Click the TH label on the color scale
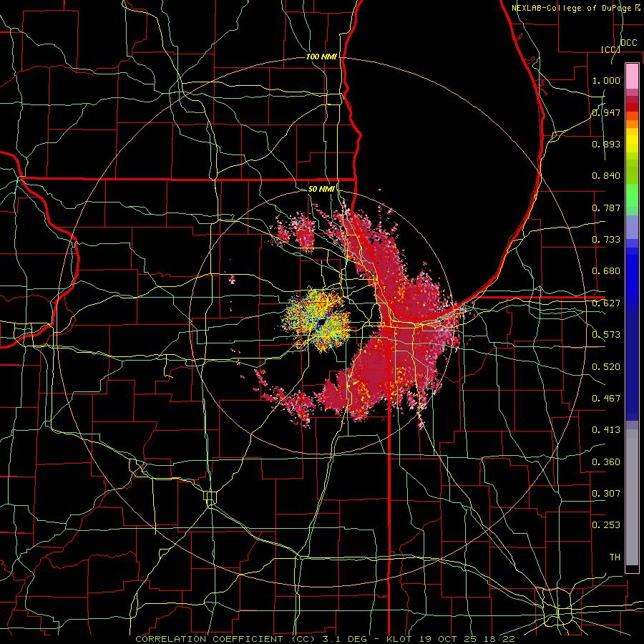The height and width of the screenshot is (644, 644). click(x=615, y=557)
